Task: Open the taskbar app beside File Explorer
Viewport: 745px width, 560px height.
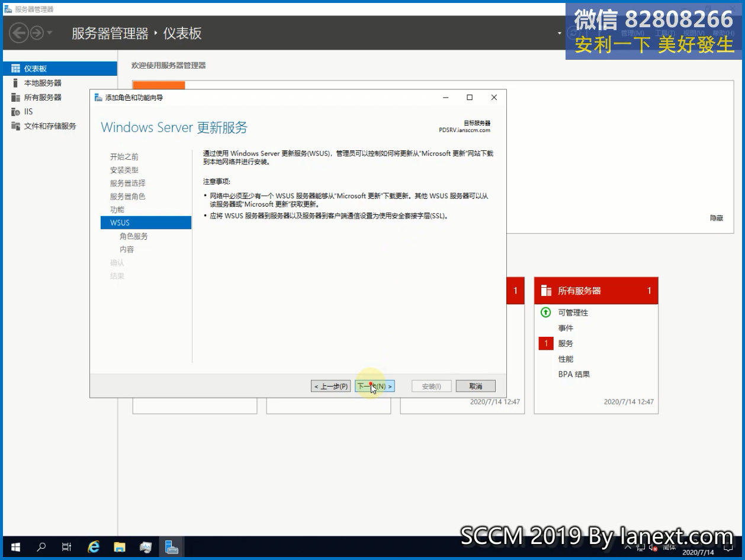Action: pyautogui.click(x=146, y=547)
